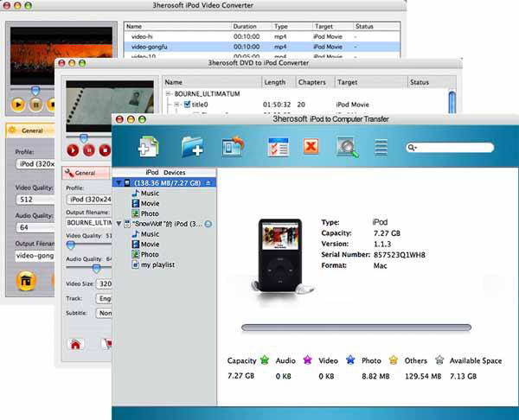Viewport: 519px width, 420px height.
Task: Click the iPod device picture
Action: click(280, 256)
